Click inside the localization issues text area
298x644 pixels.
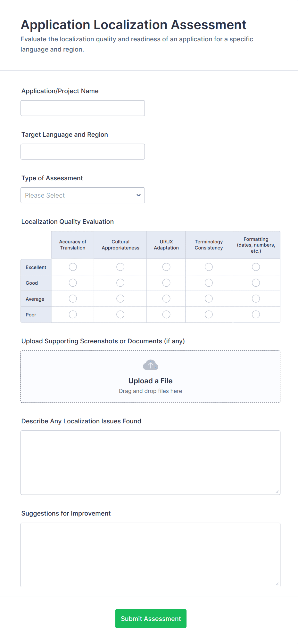[150, 462]
